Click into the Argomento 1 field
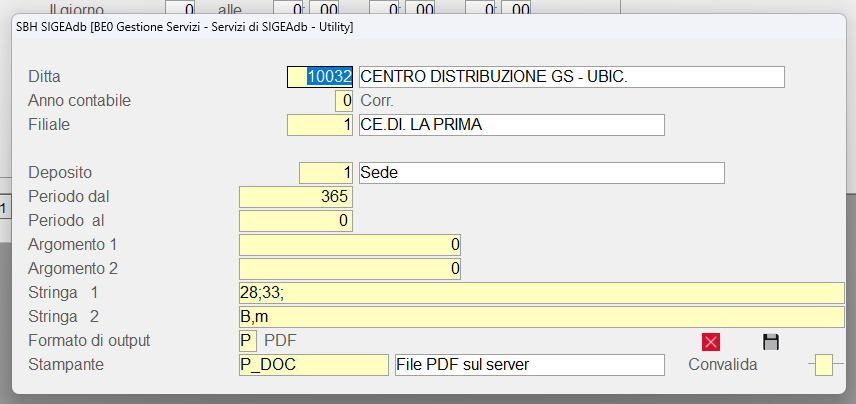The image size is (856, 404). 350,244
